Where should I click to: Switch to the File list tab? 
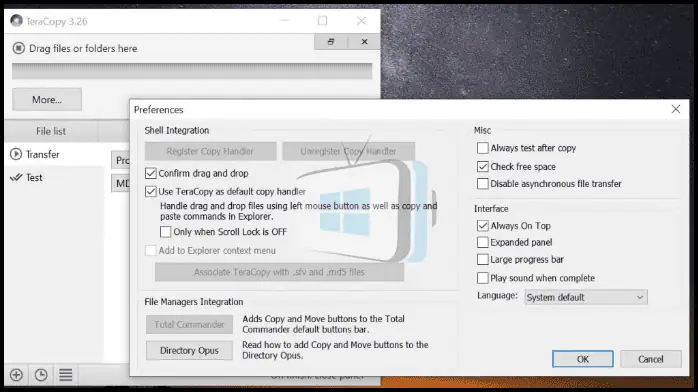51,131
